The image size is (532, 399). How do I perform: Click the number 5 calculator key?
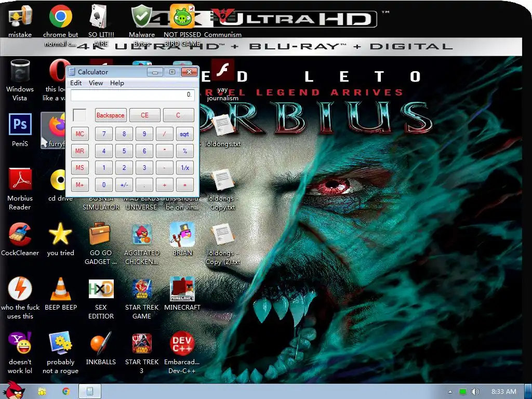click(x=124, y=151)
